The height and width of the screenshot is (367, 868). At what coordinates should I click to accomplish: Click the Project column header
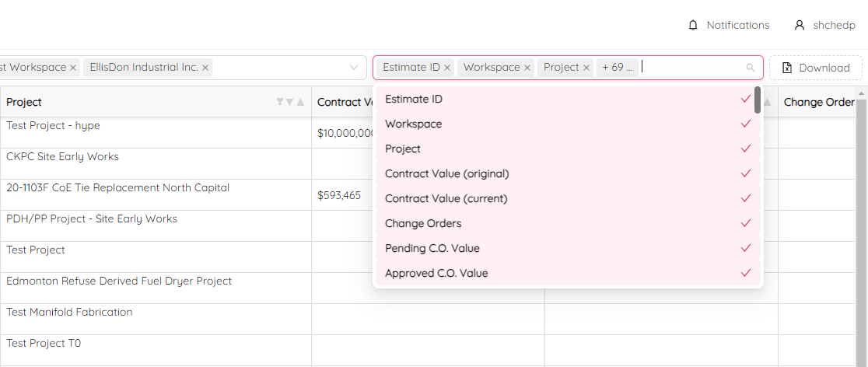coord(156,102)
